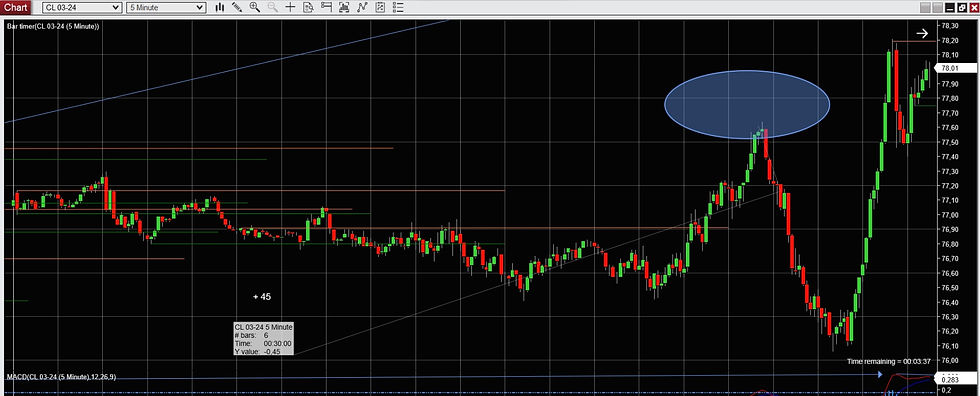Click the Time: 00:30:00 row
The width and height of the screenshot is (980, 396).
tap(262, 344)
